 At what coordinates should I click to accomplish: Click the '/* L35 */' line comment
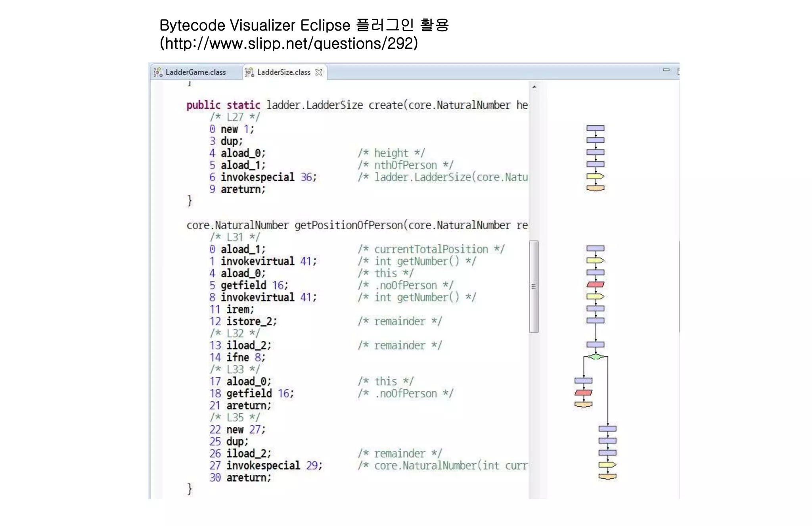[x=235, y=418]
